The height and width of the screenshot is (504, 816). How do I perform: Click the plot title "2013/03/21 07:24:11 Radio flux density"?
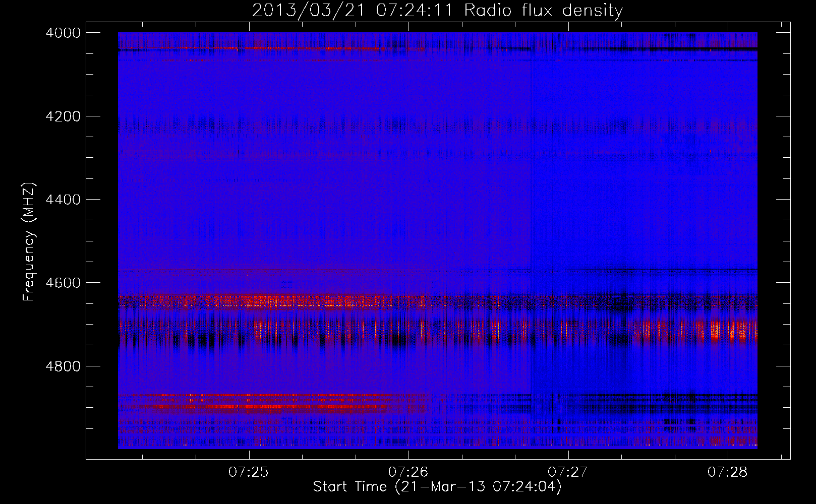[x=438, y=10]
